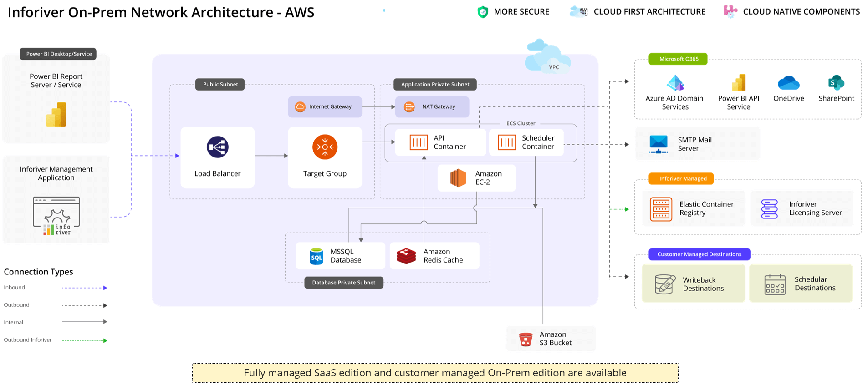
Task: Click the 'Target Group' text
Action: (x=325, y=173)
